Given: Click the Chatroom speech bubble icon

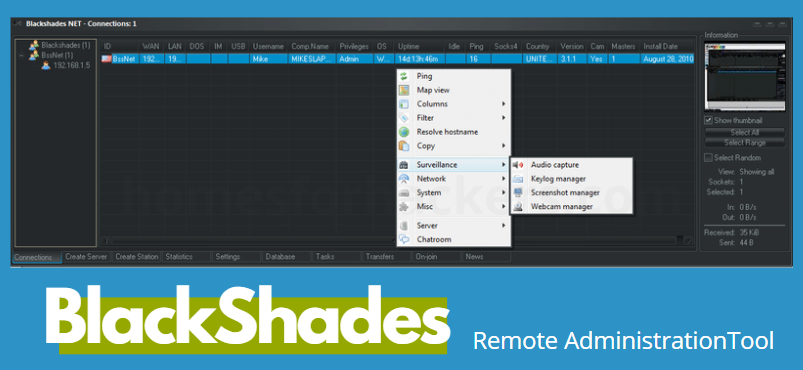Looking at the screenshot, I should (404, 239).
